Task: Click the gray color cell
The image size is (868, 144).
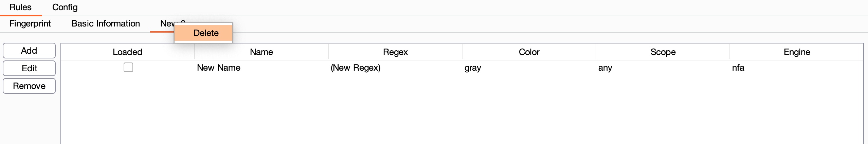Action: tap(473, 68)
